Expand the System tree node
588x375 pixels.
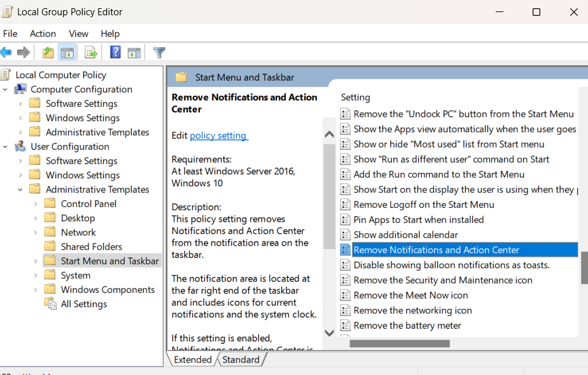[x=36, y=275]
